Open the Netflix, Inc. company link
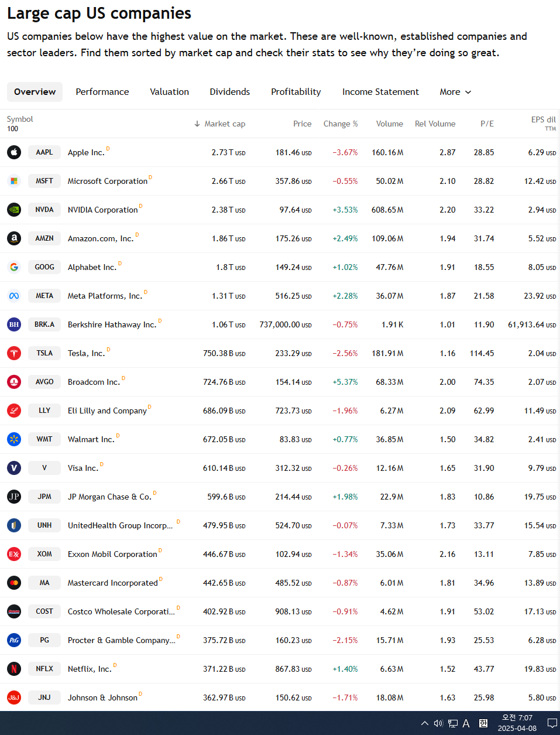Viewport: 560px width, 735px height. coord(90,669)
